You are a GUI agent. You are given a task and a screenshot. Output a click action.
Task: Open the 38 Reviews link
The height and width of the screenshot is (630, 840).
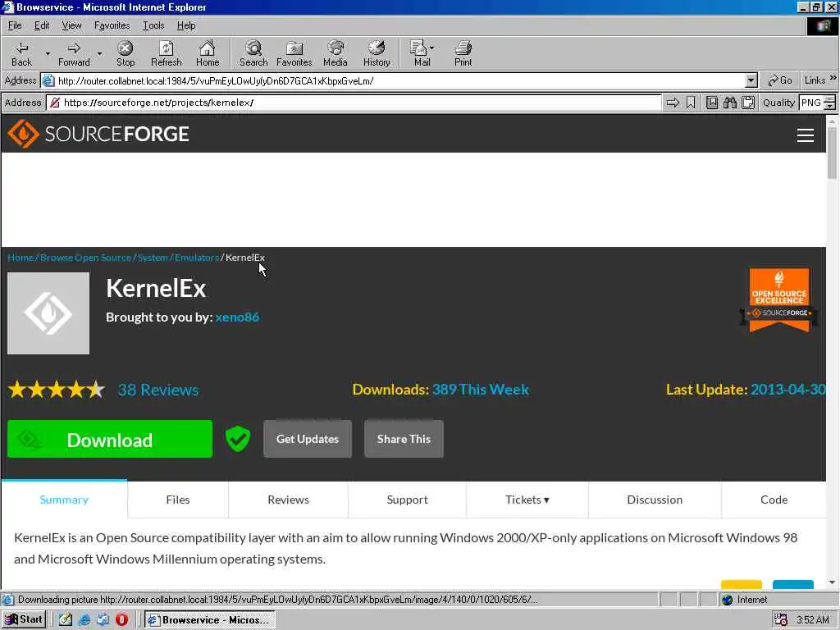tap(158, 390)
